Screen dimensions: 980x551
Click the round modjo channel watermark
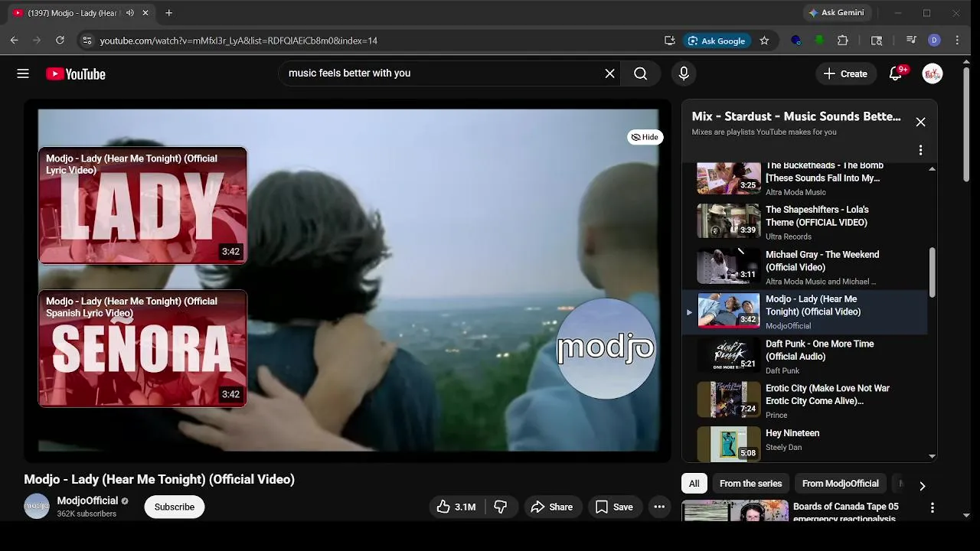tap(606, 348)
